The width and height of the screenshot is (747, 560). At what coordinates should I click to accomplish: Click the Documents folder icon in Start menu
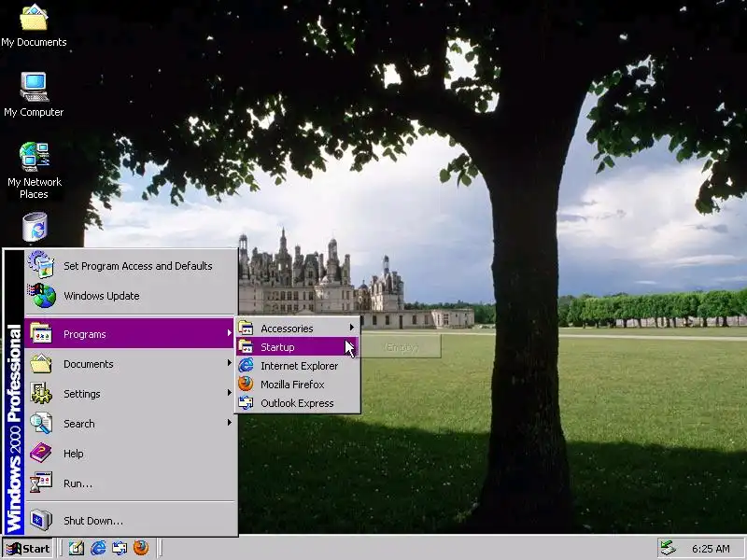pyautogui.click(x=41, y=364)
